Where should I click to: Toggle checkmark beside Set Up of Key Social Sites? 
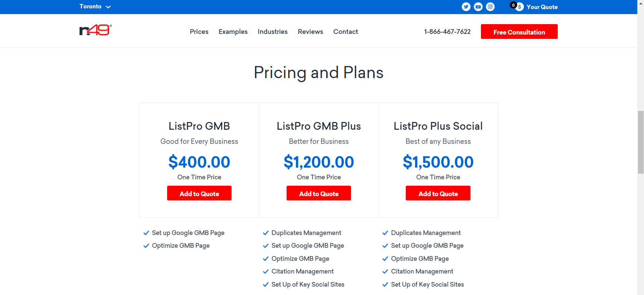click(x=266, y=284)
